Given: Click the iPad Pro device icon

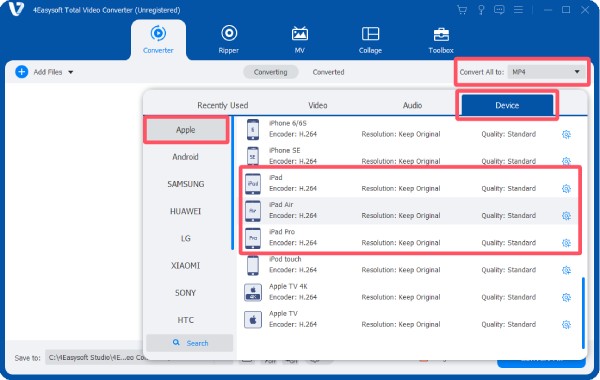Looking at the screenshot, I should tap(253, 238).
